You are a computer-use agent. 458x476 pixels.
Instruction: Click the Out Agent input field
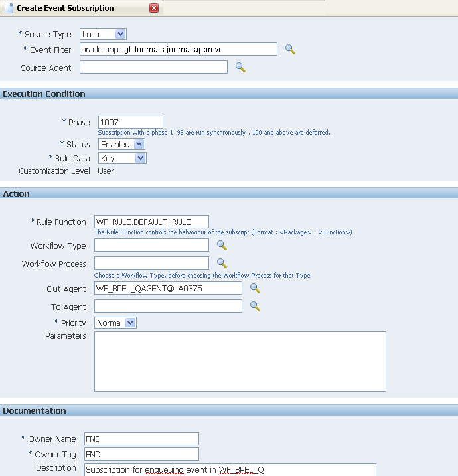(168, 288)
